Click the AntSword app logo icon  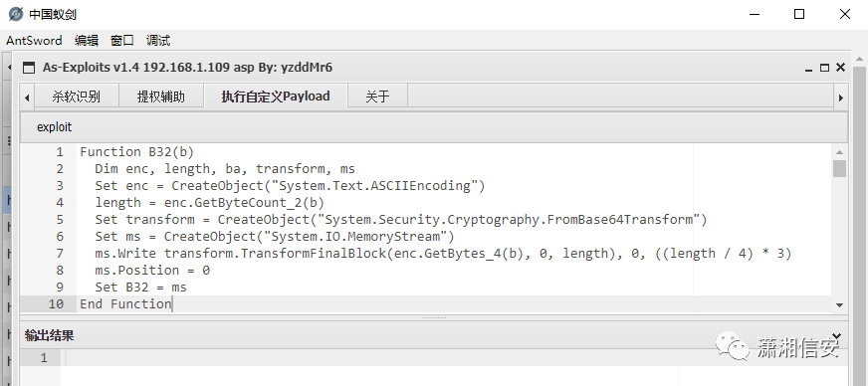16,14
